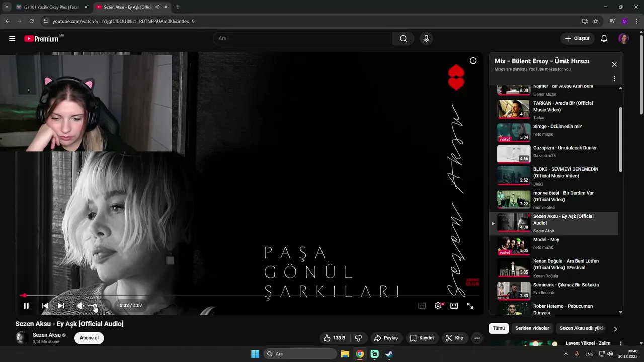Open the Sezen Aksu channel name link
Screen dimensions: 644x362
pos(47,335)
